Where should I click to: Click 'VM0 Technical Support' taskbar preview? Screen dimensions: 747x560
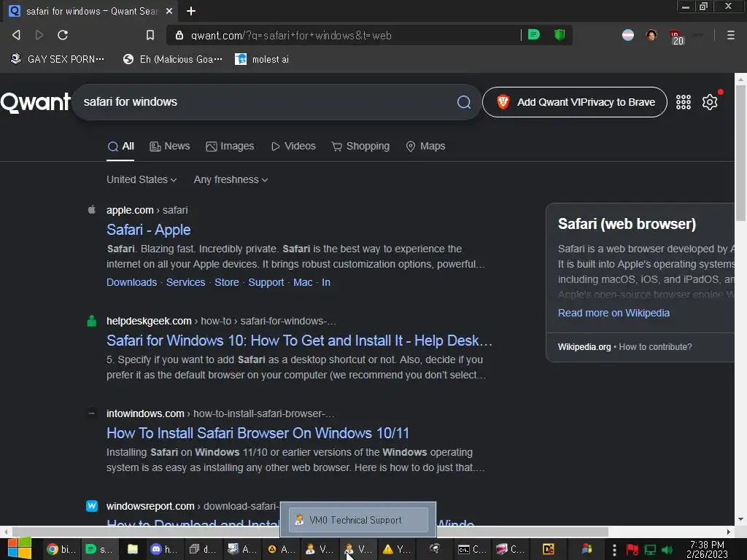point(357,520)
